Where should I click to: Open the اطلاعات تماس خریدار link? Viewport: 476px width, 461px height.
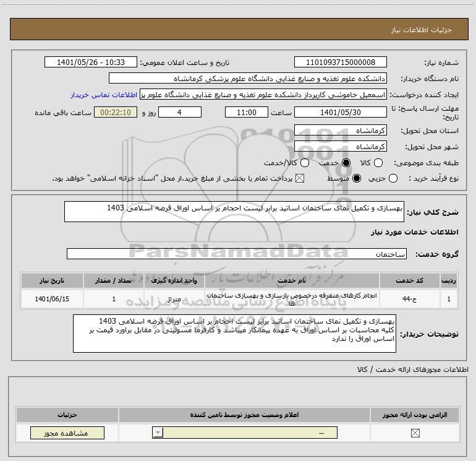(x=104, y=95)
